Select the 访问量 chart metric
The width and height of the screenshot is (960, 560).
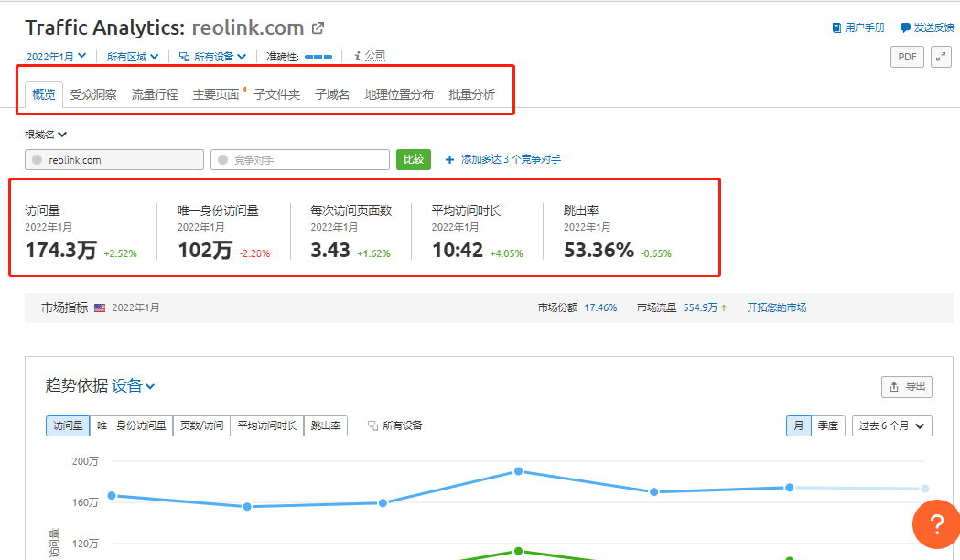point(68,426)
